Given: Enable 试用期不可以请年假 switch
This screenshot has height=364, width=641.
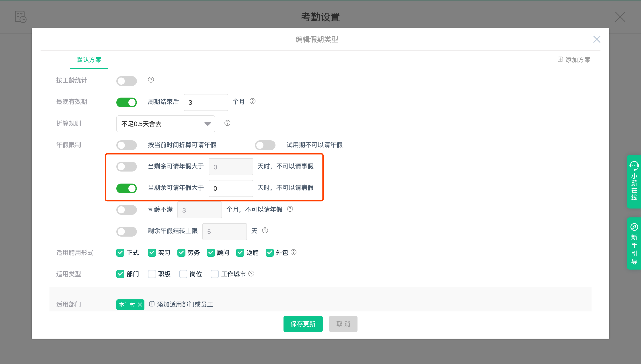Looking at the screenshot, I should (x=265, y=145).
